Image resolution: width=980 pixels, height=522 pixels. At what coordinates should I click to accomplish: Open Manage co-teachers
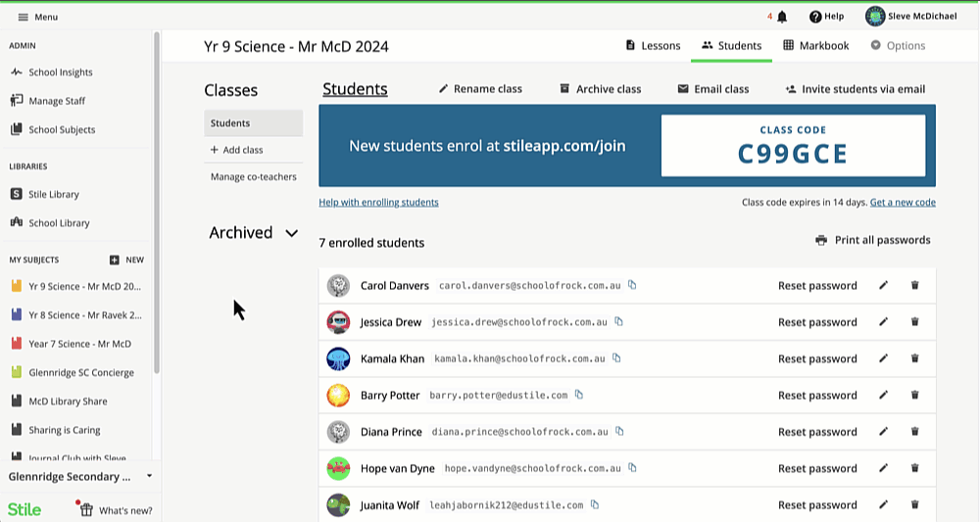(x=253, y=176)
